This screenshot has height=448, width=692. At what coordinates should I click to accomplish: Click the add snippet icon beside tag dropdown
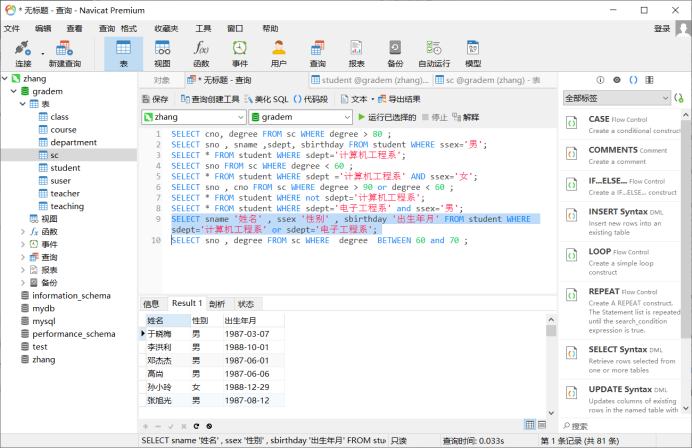click(679, 98)
